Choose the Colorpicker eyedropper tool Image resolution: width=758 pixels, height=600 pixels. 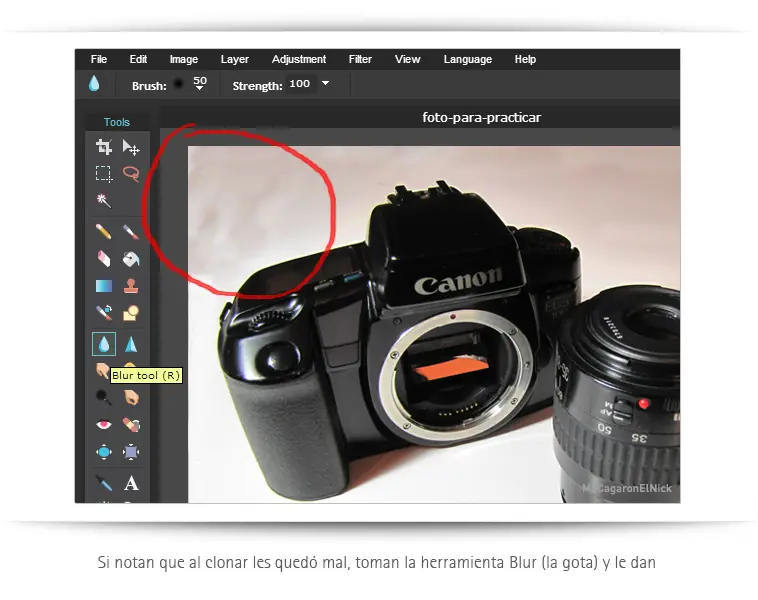click(104, 483)
